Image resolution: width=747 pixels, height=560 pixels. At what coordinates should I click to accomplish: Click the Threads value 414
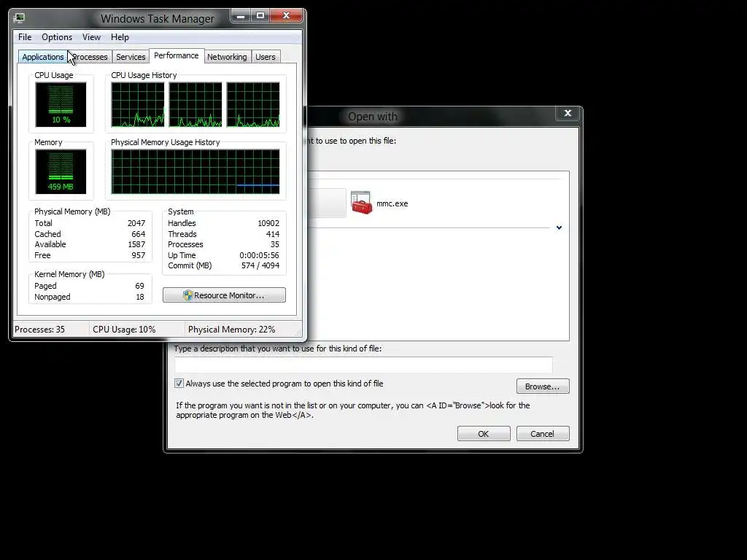tap(273, 234)
